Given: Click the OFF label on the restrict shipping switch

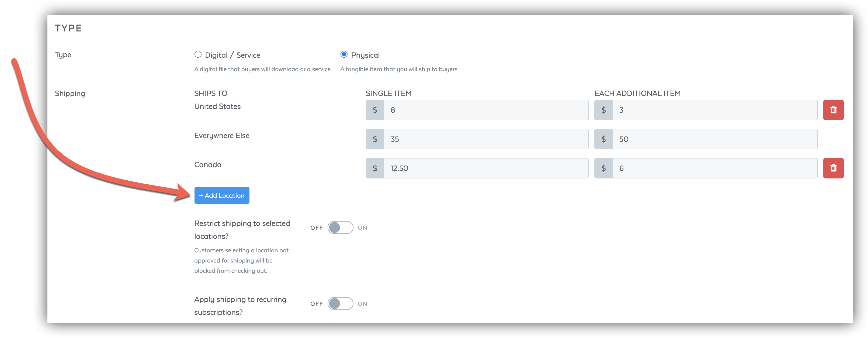Looking at the screenshot, I should click(316, 227).
